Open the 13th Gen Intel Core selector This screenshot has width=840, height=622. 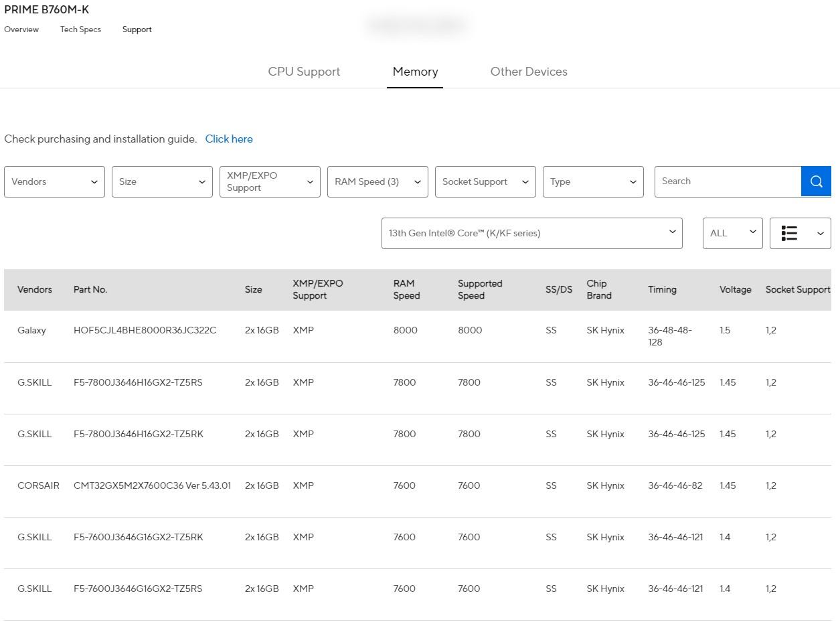click(531, 233)
